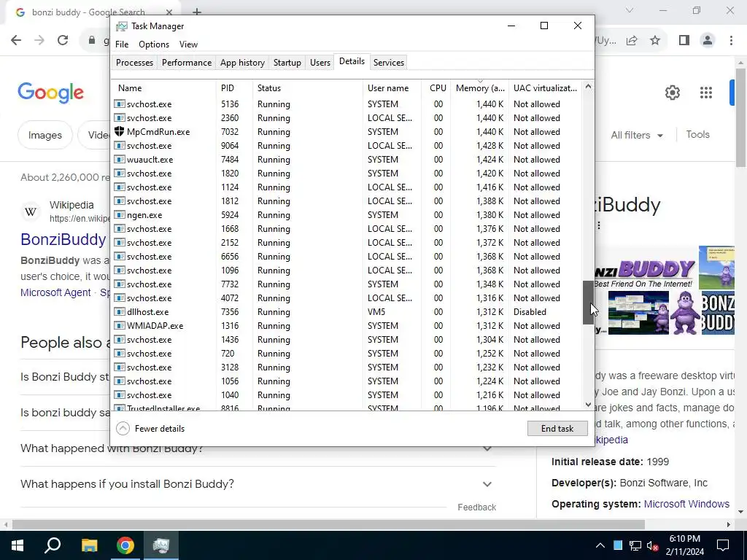Sort by the PID column header
The image size is (747, 560).
pos(234,88)
